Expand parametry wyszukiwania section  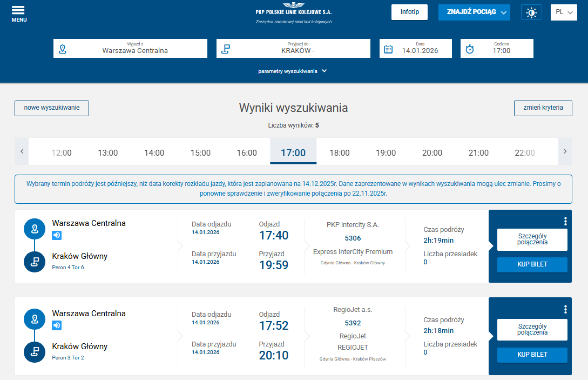pos(293,71)
